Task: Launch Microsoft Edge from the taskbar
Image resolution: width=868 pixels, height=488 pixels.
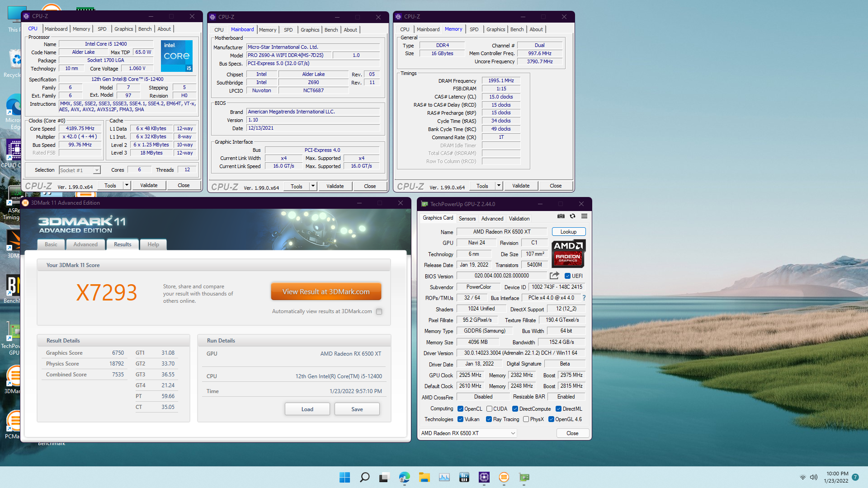Action: (x=404, y=477)
